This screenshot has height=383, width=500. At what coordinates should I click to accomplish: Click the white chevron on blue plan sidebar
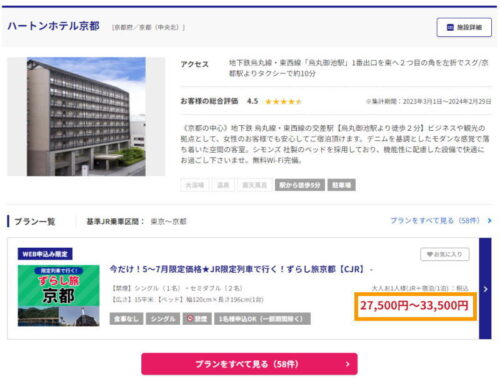[x=485, y=289]
